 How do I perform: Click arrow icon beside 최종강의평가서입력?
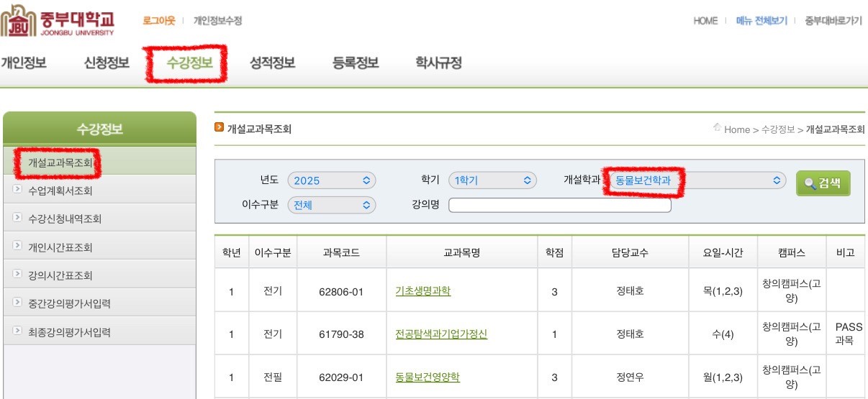pos(17,331)
